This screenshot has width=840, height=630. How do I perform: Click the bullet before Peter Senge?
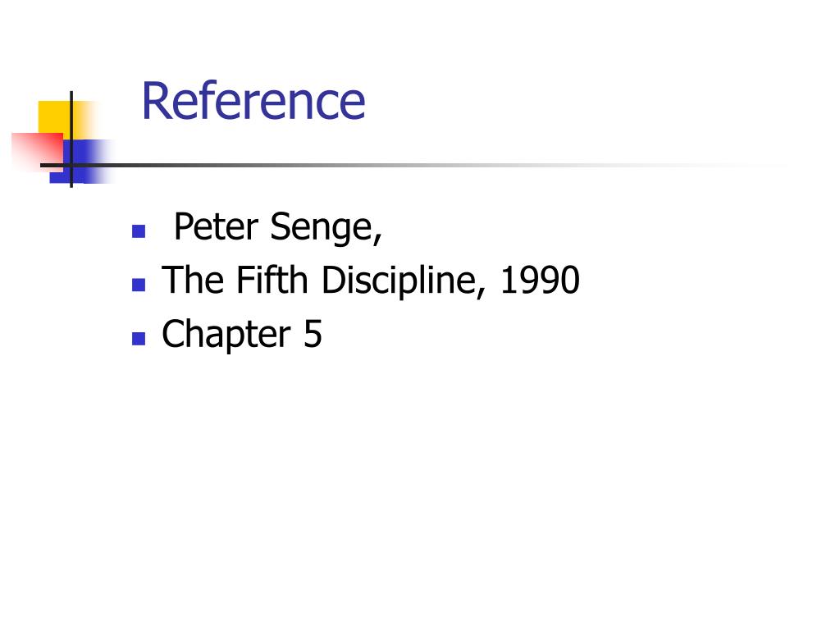click(139, 231)
